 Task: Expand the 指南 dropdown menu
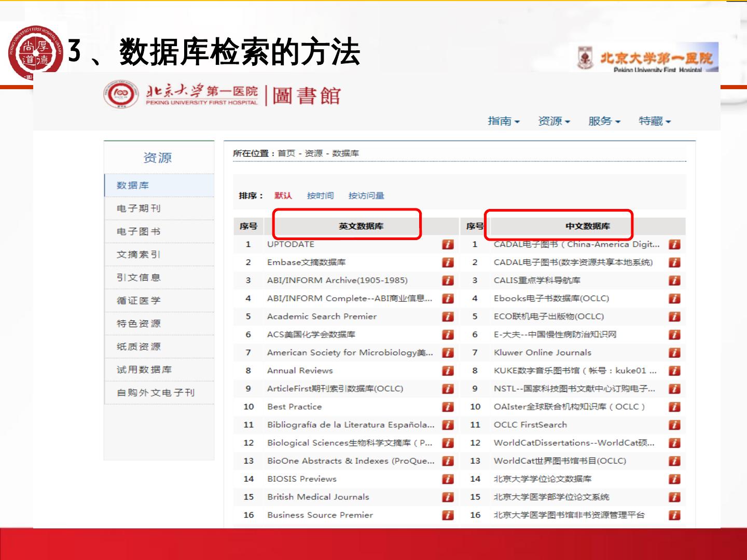click(503, 121)
